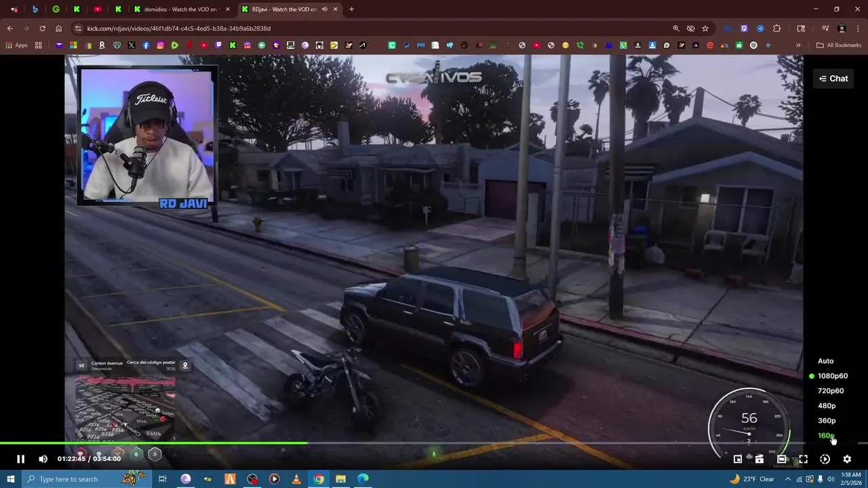Open Chrome three-dot menu
868x488 pixels.
(x=859, y=28)
